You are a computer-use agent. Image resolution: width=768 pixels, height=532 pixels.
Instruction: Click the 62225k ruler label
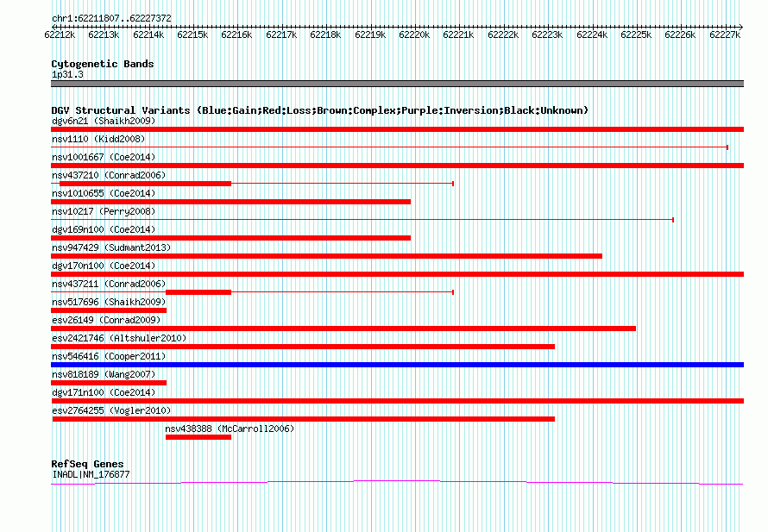tap(636, 34)
